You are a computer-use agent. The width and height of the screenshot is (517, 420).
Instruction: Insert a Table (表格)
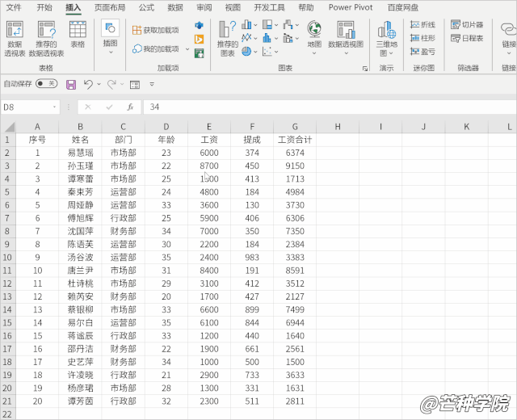click(x=78, y=34)
